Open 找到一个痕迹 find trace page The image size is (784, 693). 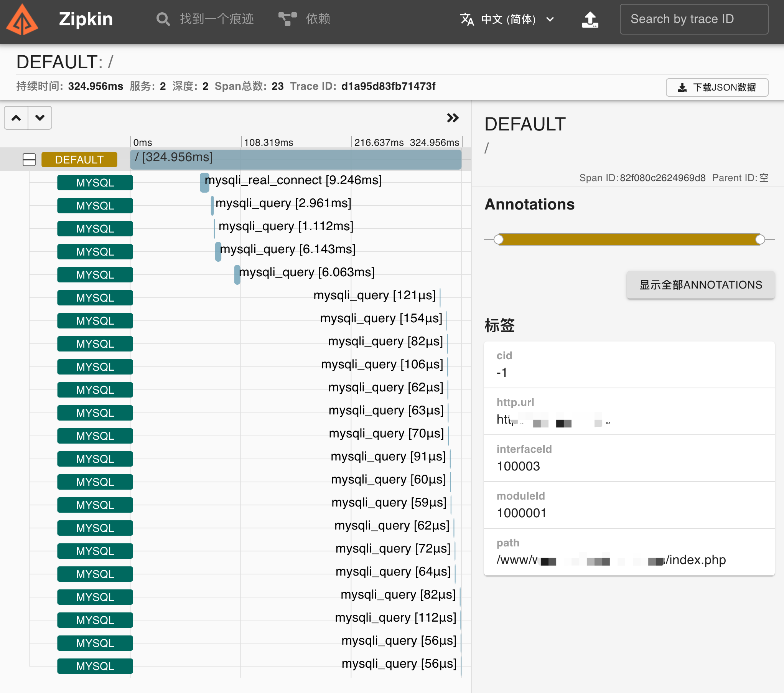(217, 19)
